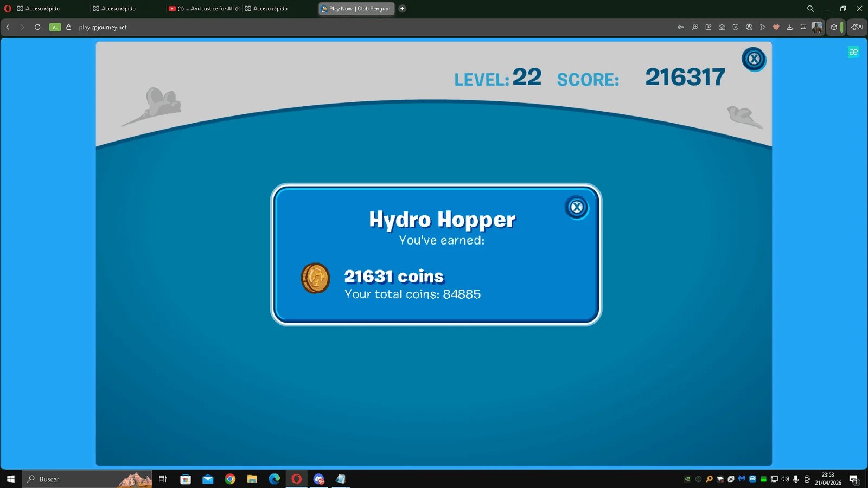Take a snapshot with camera icon
The image size is (868, 488).
point(722,27)
